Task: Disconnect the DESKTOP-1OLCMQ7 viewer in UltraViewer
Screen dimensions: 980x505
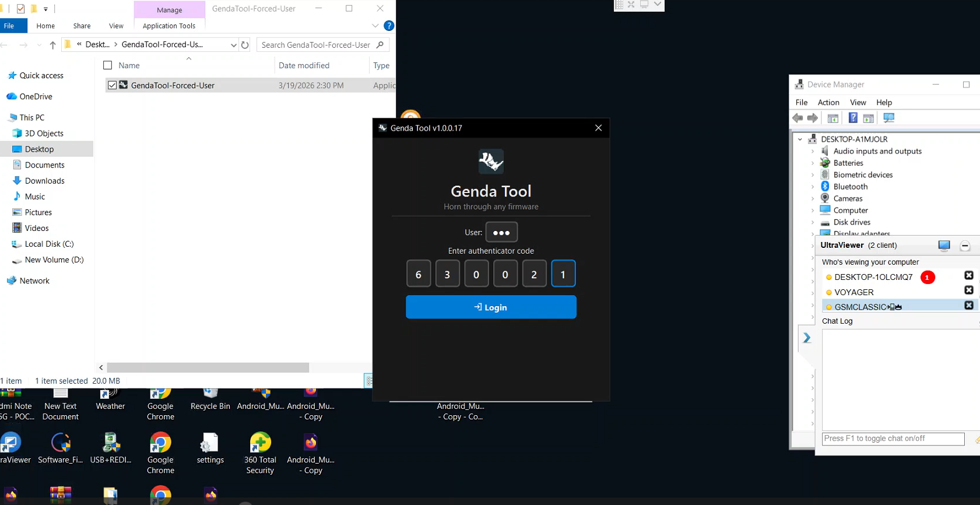Action: pos(969,275)
